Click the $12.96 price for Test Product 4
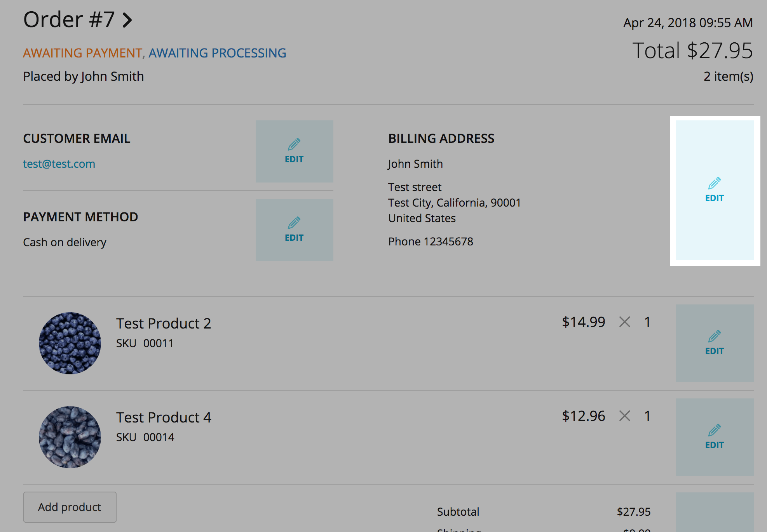Viewport: 767px width, 532px height. [583, 416]
